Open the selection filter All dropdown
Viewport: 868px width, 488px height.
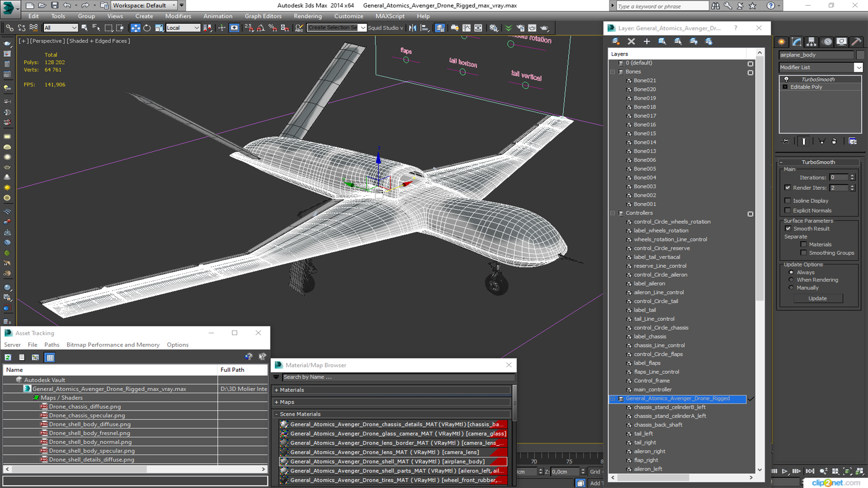coord(61,28)
